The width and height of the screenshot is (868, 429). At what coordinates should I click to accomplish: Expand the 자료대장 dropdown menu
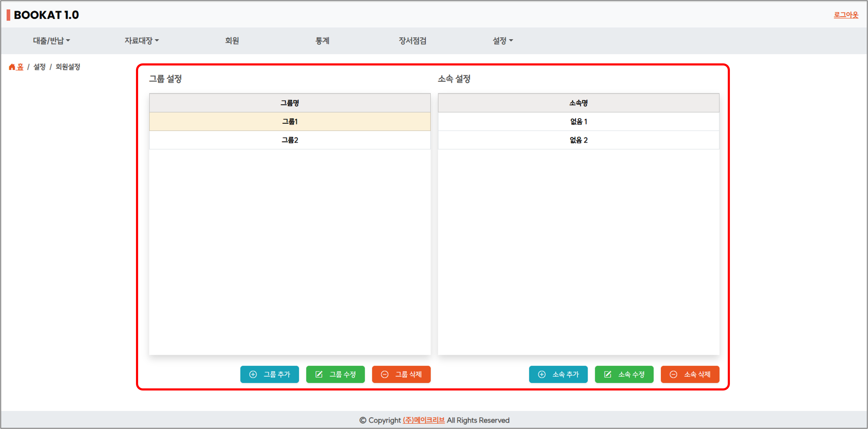141,41
